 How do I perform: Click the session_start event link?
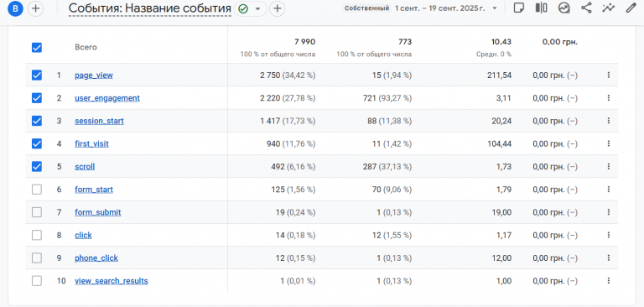click(99, 122)
